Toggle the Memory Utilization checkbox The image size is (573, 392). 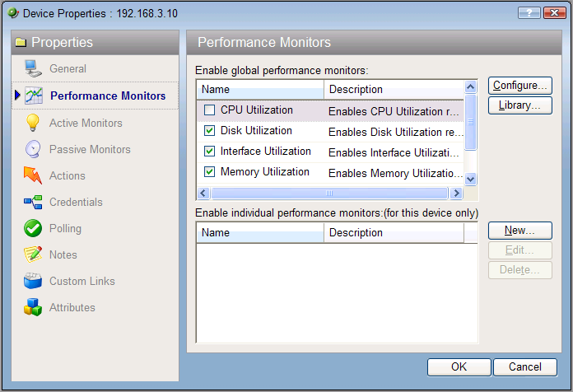[x=209, y=172]
